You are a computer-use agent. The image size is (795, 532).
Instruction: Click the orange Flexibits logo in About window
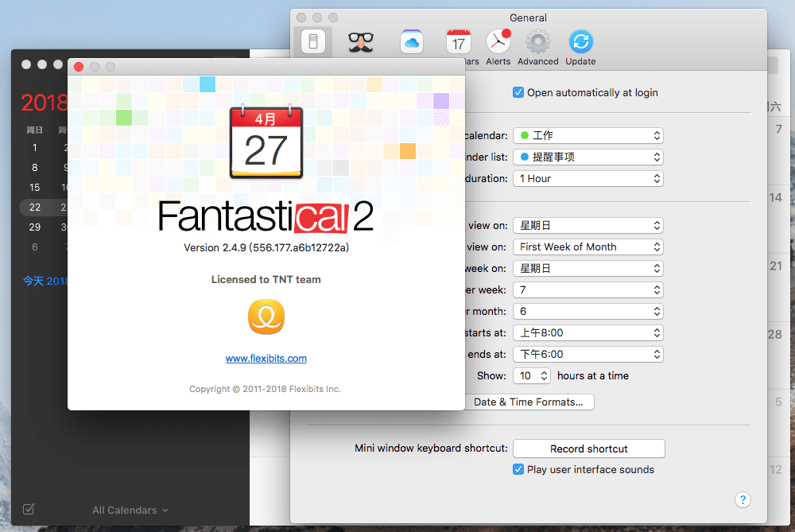point(266,317)
